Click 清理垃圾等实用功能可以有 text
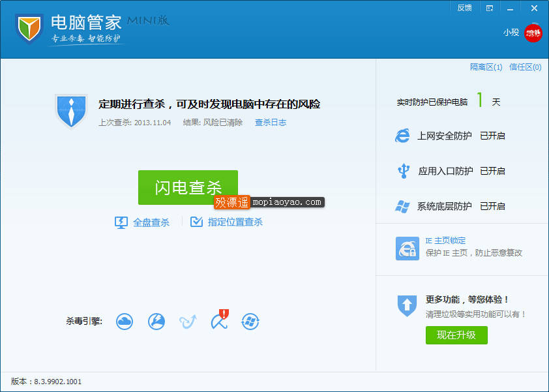 (x=476, y=314)
